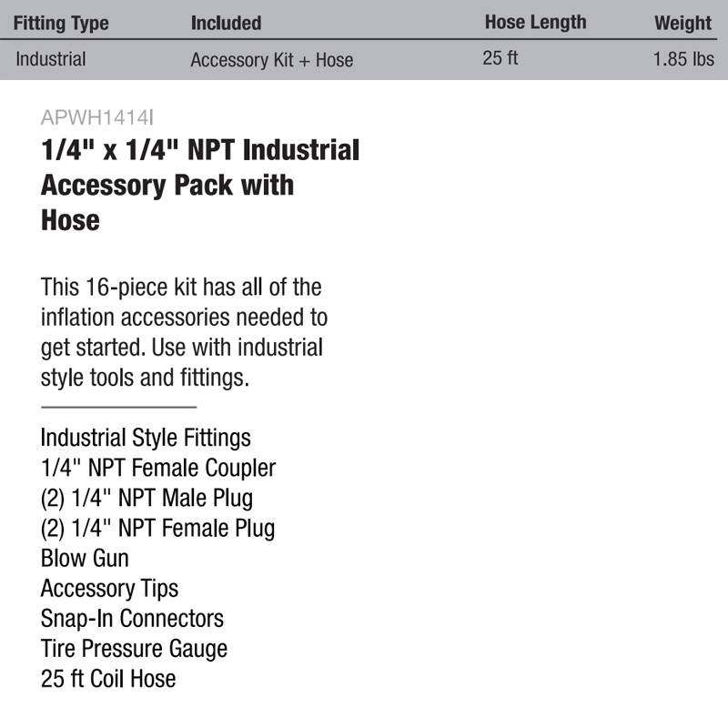Screen dimensions: 728x728
Task: Click the 16-piece kit description paragraph
Action: pyautogui.click(x=185, y=332)
